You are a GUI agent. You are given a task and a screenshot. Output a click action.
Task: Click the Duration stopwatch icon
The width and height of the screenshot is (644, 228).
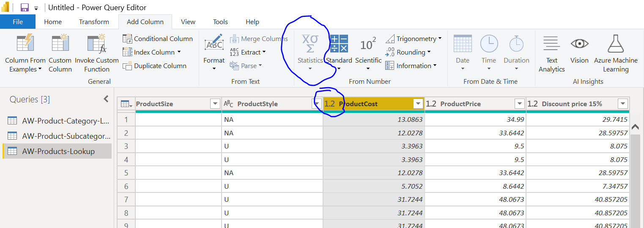coord(516,44)
